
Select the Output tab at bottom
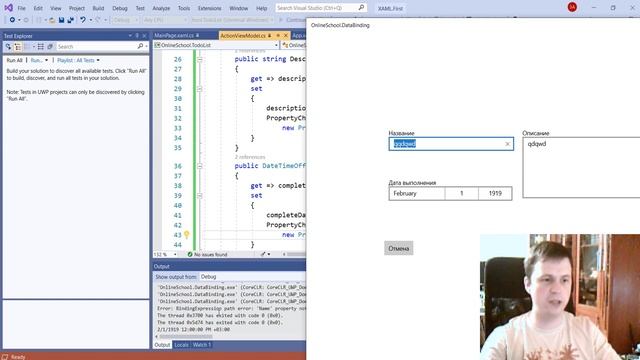(x=162, y=345)
